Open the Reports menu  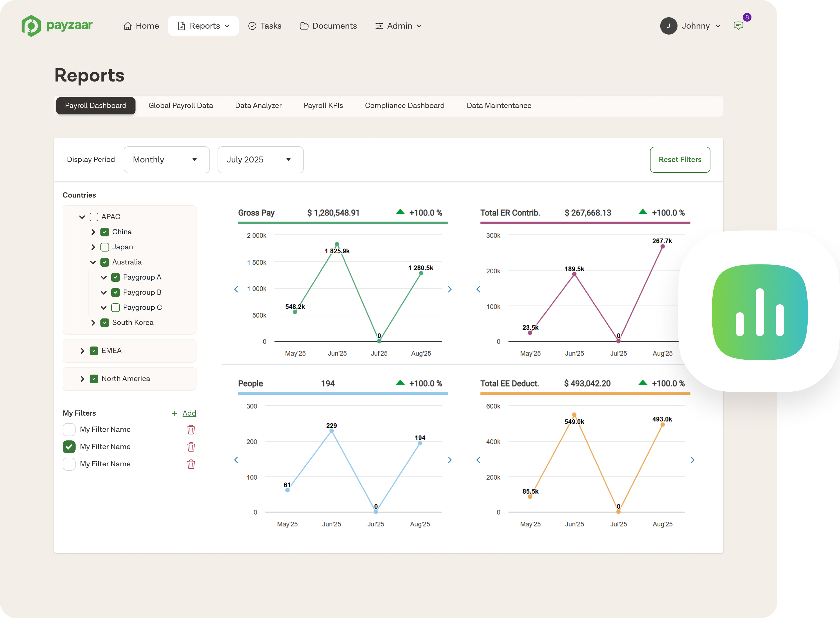point(203,26)
